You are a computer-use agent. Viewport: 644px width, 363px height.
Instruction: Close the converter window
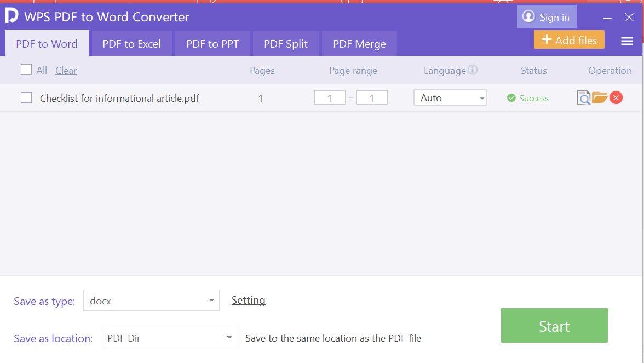(629, 18)
